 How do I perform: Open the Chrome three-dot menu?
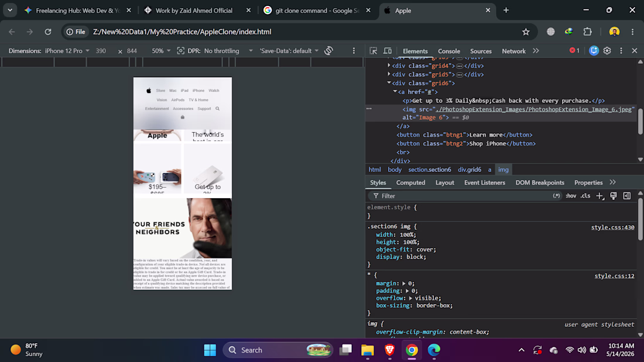[632, 32]
